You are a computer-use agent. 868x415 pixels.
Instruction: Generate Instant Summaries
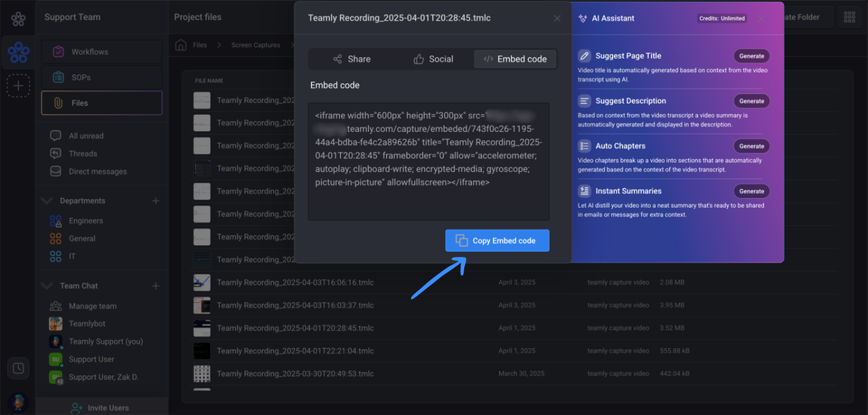(751, 191)
